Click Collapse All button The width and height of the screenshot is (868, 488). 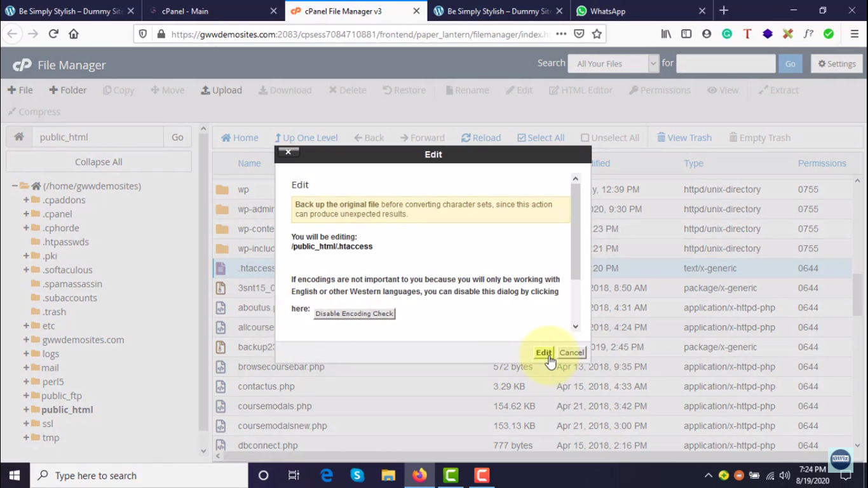pyautogui.click(x=98, y=162)
